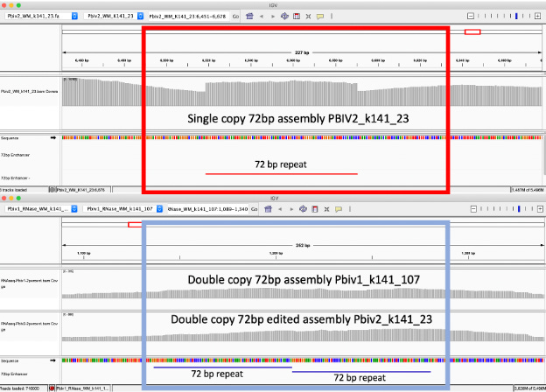
Task: Click locus box showing 1,089-1,340
Action: click(x=207, y=209)
